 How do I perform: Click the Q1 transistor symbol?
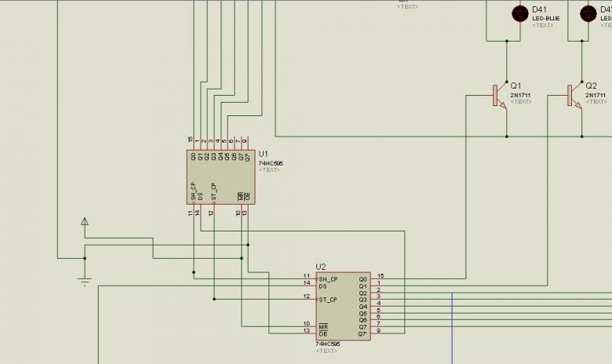(x=500, y=96)
